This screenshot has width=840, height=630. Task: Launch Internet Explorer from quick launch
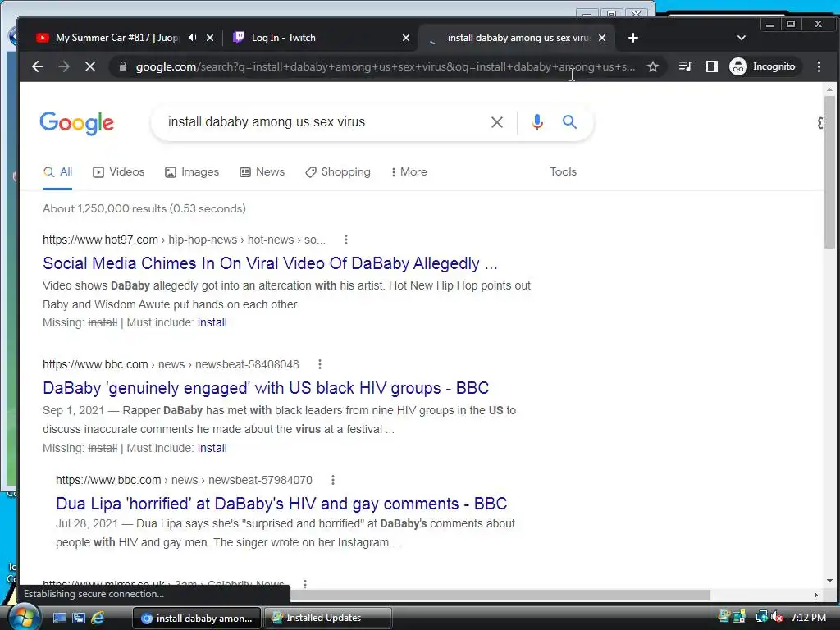pyautogui.click(x=97, y=618)
